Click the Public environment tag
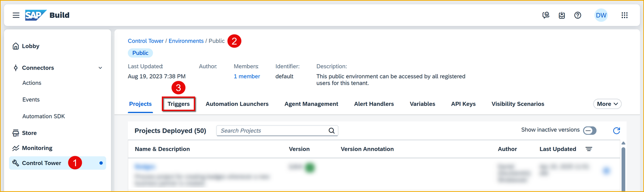644x192 pixels. click(140, 53)
